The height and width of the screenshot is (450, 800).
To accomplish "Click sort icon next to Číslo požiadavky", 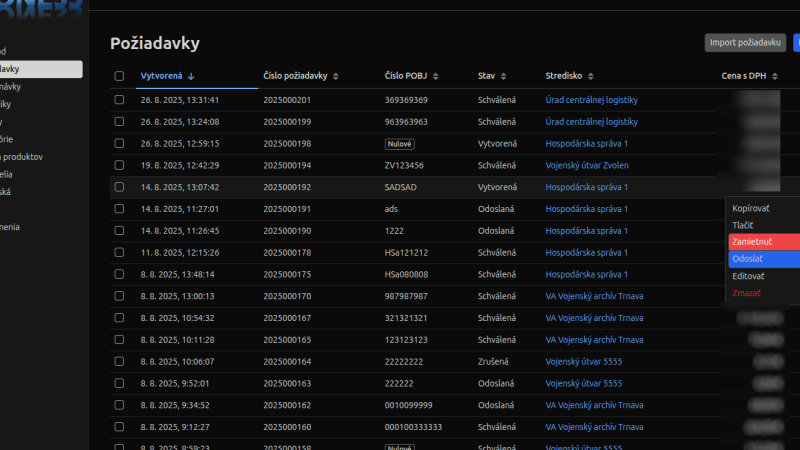I will point(336,76).
